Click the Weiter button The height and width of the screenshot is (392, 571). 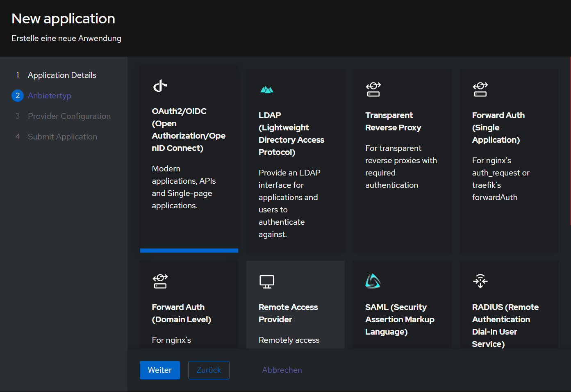(160, 370)
